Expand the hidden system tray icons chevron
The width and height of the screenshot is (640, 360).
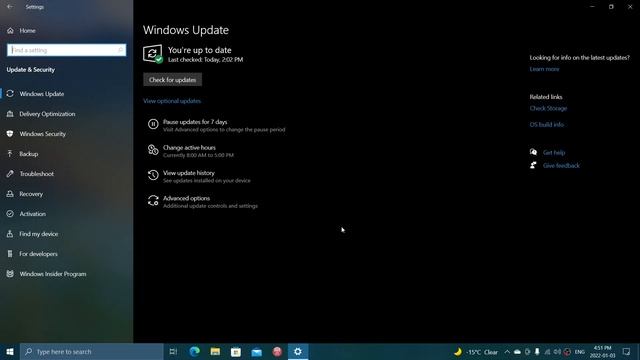pos(507,352)
